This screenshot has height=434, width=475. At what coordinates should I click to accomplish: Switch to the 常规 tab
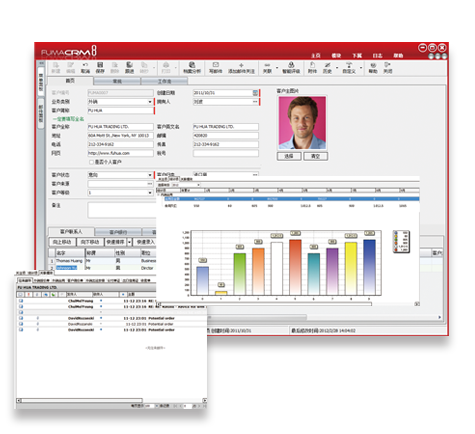(117, 81)
